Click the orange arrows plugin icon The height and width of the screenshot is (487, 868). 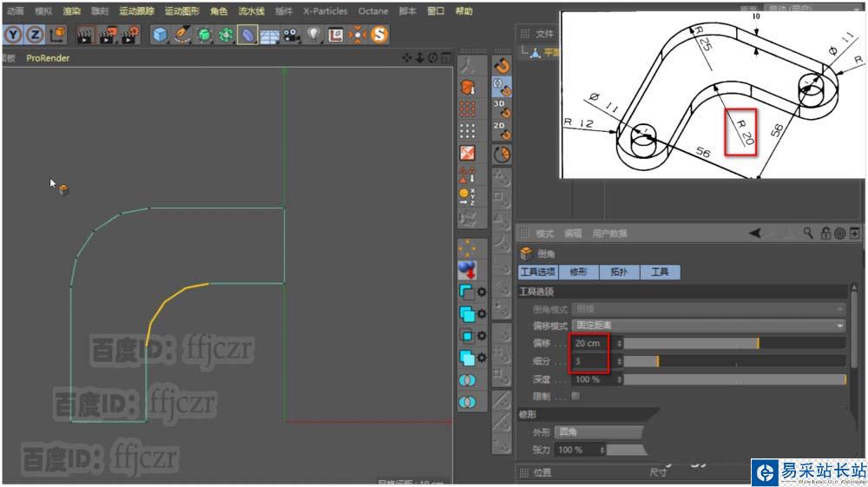point(358,35)
